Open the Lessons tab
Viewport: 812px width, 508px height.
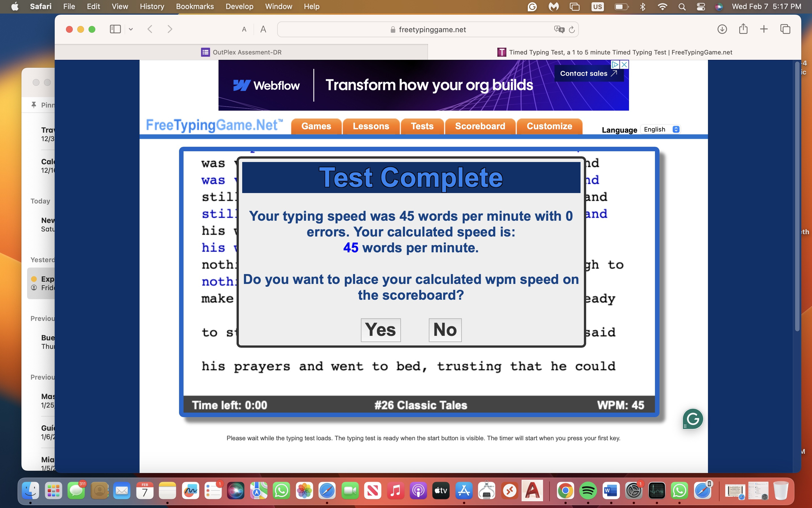pos(371,126)
